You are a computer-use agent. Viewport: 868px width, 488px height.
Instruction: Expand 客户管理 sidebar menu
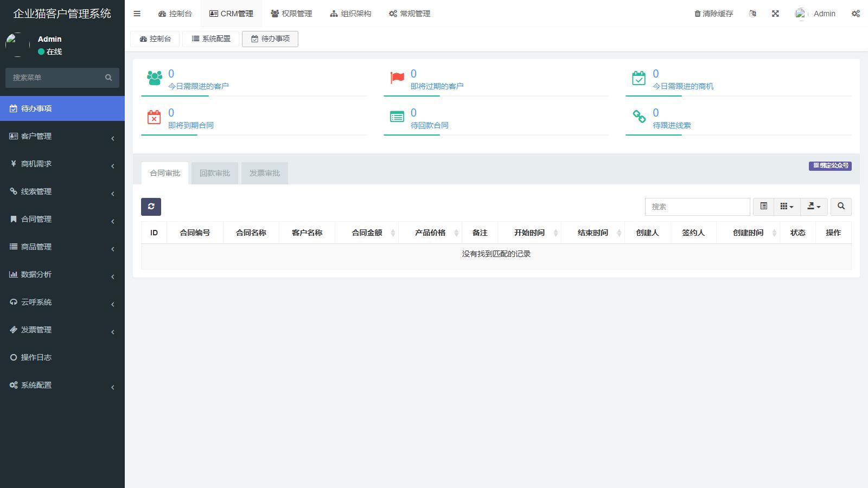pyautogui.click(x=62, y=136)
